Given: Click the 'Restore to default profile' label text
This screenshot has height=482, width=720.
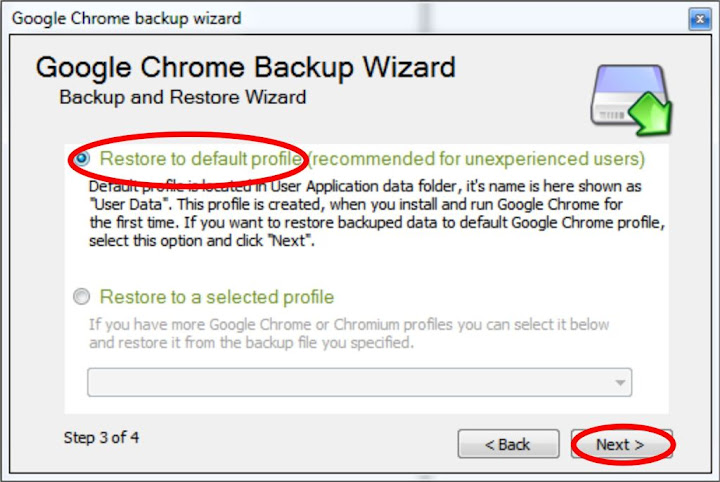Looking at the screenshot, I should [201, 159].
